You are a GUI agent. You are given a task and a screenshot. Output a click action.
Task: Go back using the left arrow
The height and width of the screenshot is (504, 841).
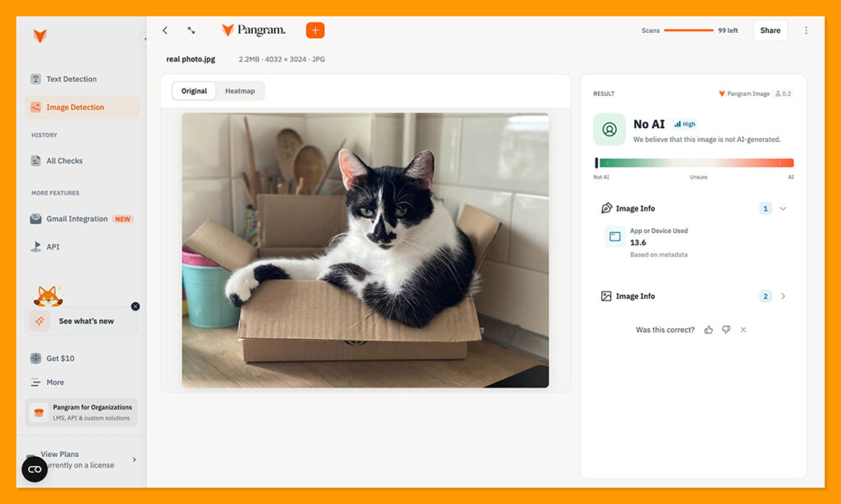tap(165, 30)
